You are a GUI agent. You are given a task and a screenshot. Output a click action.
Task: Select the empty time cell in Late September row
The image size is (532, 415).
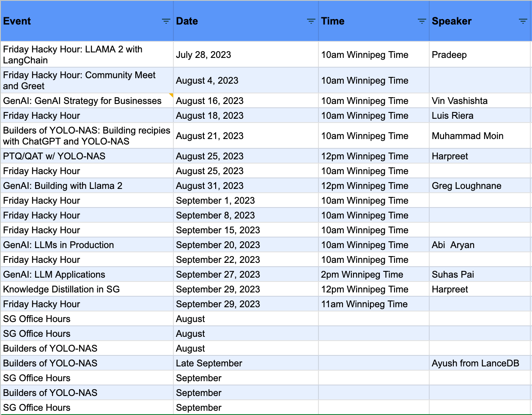pyautogui.click(x=374, y=363)
